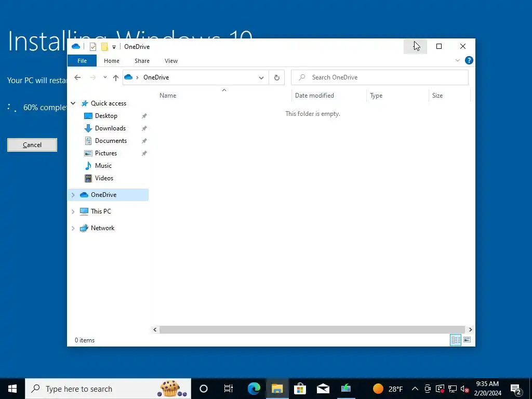Click the Search OneDrive field
The image size is (532, 399).
(x=380, y=77)
